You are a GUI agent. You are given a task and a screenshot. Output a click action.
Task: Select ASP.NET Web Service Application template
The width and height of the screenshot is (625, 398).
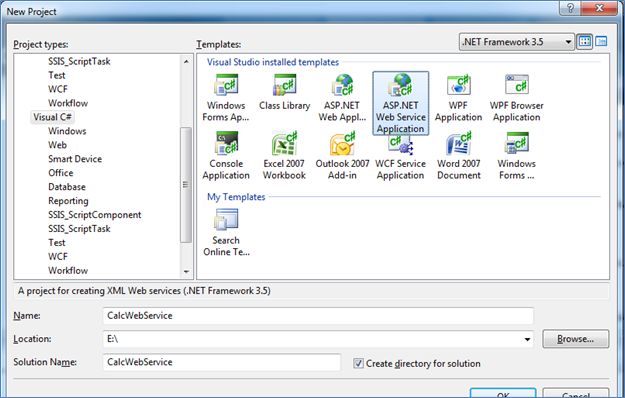[401, 104]
